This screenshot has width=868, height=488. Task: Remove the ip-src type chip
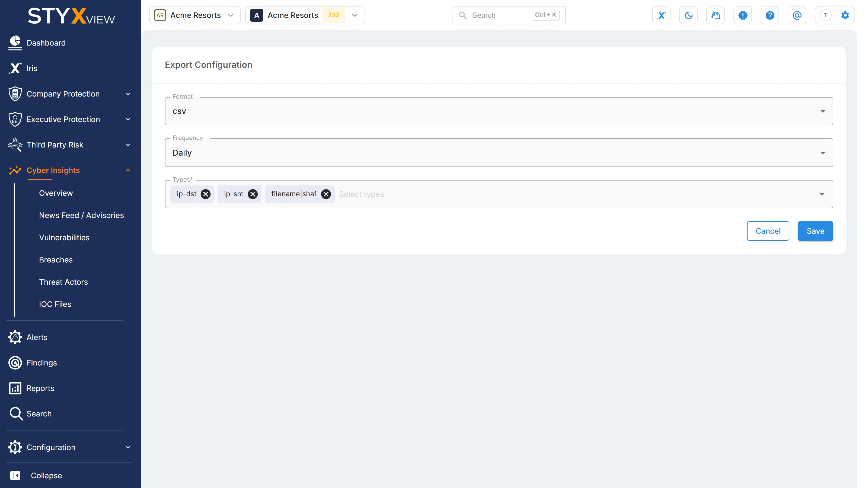tap(253, 194)
